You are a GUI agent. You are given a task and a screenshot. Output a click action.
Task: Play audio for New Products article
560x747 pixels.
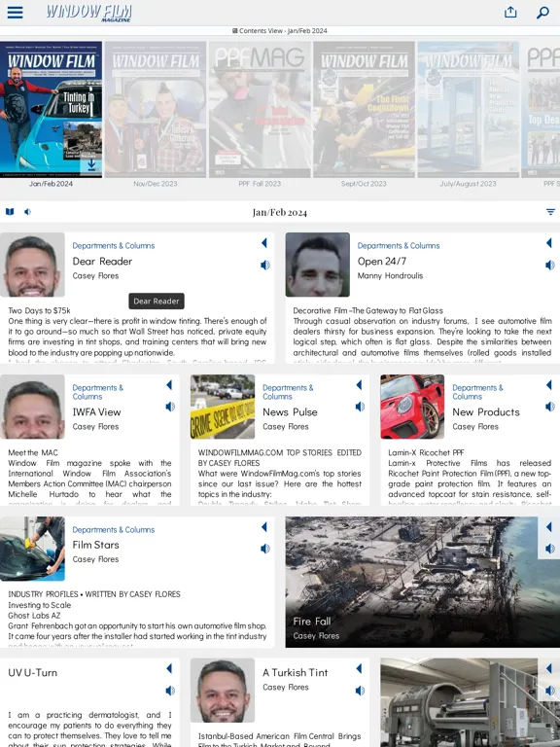point(550,407)
